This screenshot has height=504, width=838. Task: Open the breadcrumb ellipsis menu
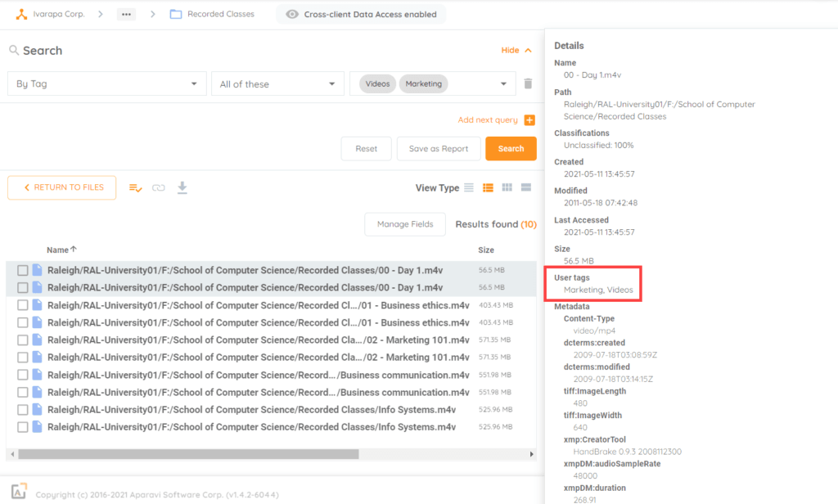tap(126, 15)
